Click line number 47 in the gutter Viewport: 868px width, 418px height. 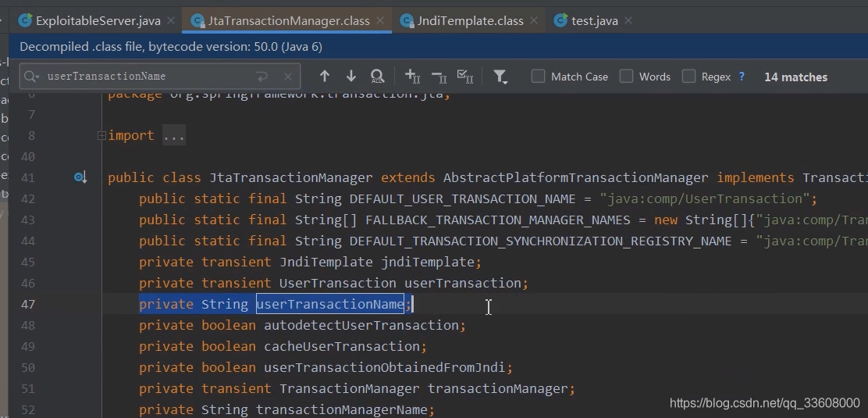[x=27, y=305]
